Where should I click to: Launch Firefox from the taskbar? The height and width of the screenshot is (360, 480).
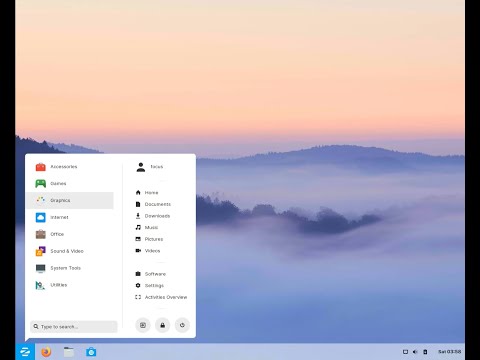46,352
